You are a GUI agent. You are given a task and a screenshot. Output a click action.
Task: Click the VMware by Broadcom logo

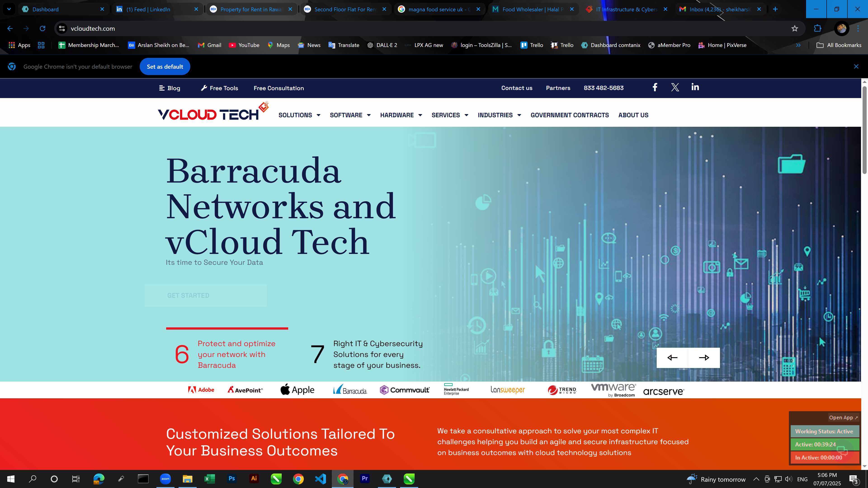[x=613, y=390]
